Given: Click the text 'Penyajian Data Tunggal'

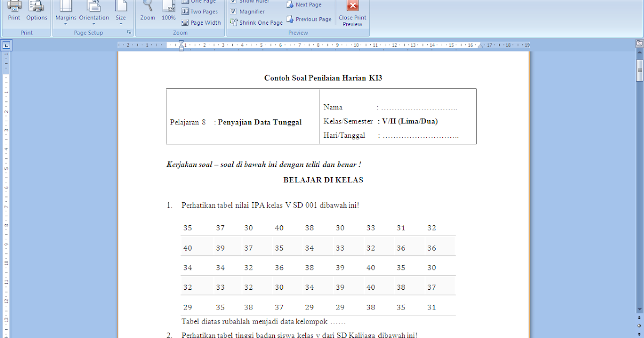Looking at the screenshot, I should tap(260, 122).
